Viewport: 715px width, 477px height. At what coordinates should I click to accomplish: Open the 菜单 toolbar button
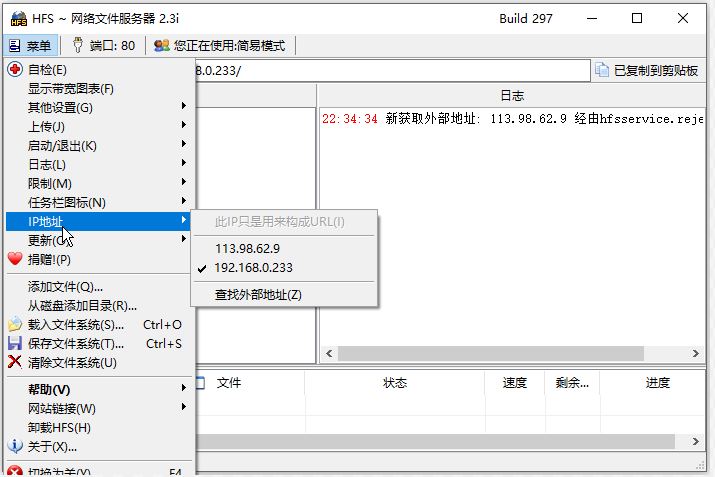[30, 45]
